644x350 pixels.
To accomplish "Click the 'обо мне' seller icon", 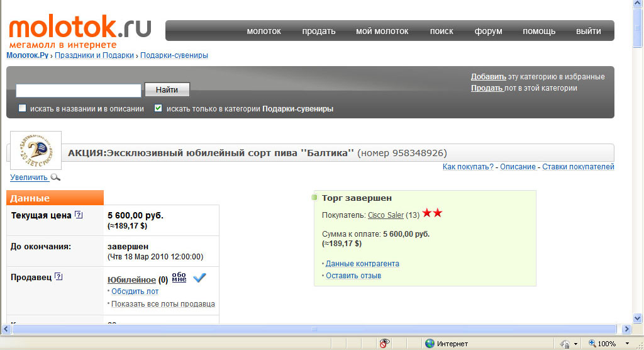I will click(x=179, y=278).
